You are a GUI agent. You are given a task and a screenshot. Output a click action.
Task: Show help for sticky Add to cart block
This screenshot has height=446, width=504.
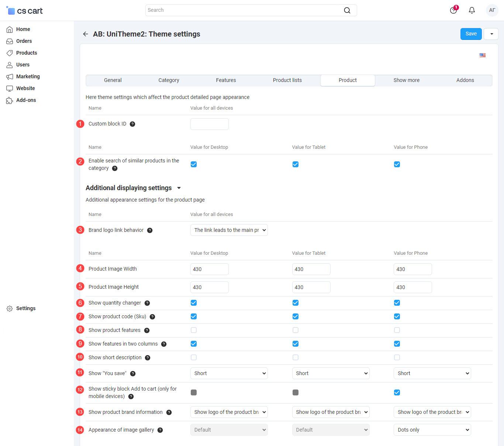click(131, 397)
